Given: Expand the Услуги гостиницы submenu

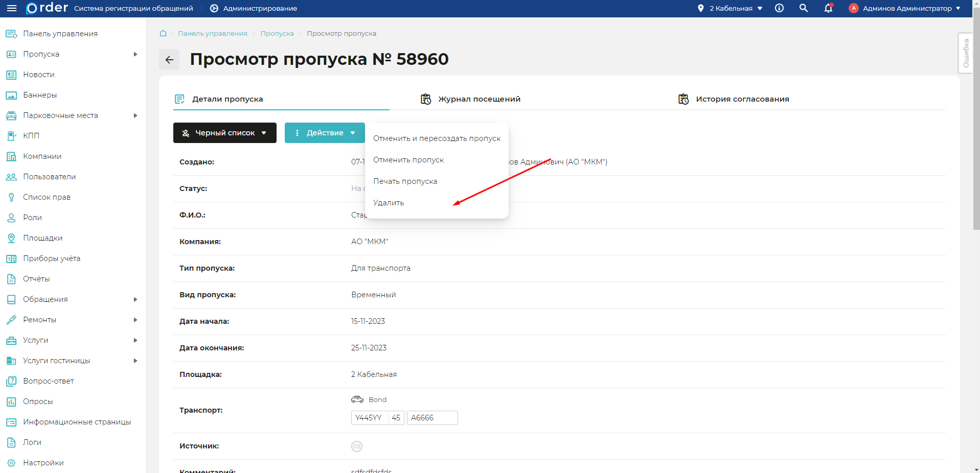Looking at the screenshot, I should 135,361.
